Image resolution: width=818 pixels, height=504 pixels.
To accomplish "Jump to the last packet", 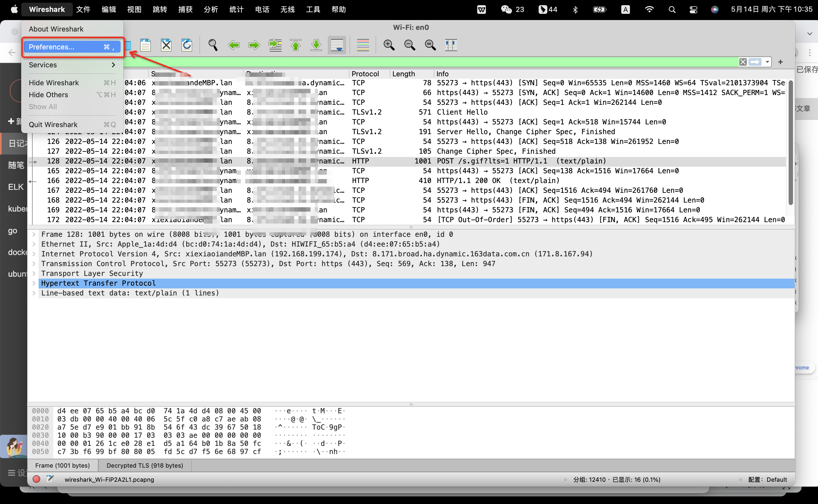I will (316, 45).
